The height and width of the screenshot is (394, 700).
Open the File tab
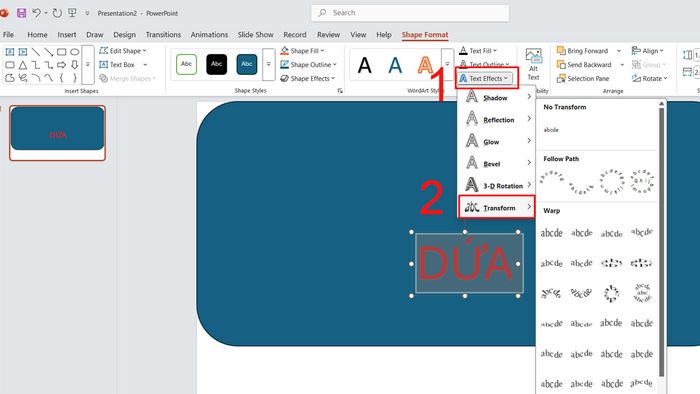(x=8, y=35)
